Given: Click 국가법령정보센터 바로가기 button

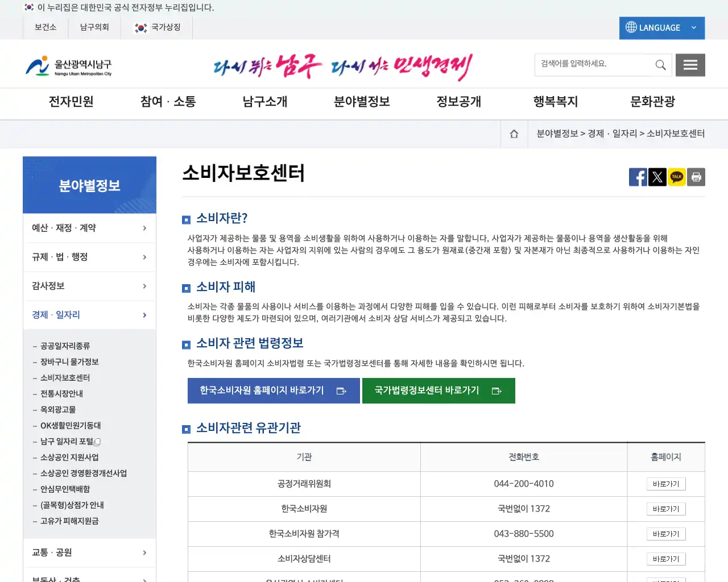Looking at the screenshot, I should pos(439,391).
